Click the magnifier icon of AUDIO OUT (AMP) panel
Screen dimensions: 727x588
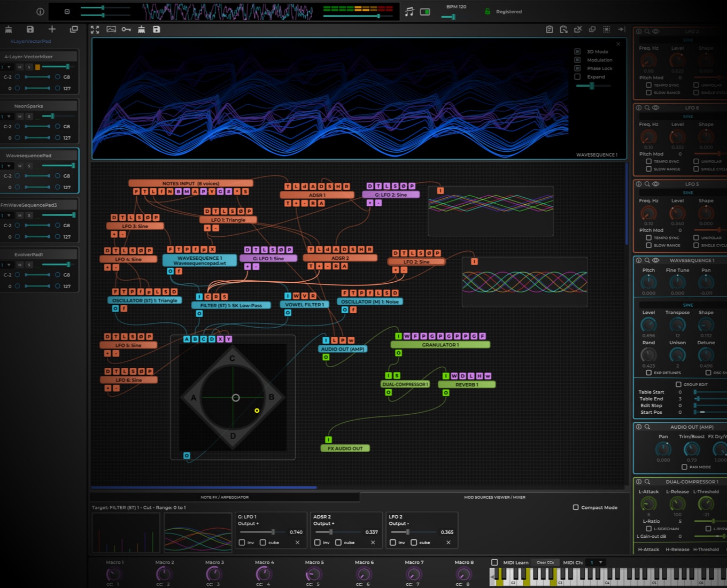pos(647,427)
